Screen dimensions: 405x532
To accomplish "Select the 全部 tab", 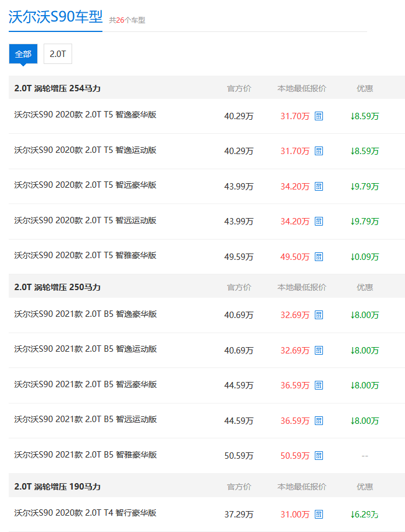I will pos(23,54).
